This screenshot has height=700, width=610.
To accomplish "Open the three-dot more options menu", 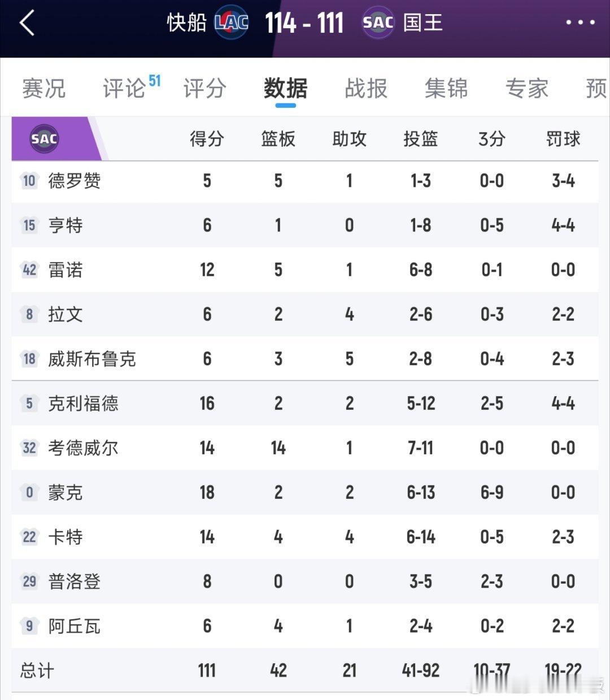I will (x=580, y=23).
